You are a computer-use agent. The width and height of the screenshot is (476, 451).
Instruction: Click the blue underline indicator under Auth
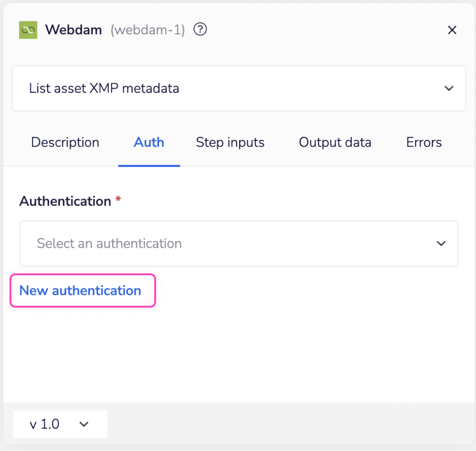(149, 165)
